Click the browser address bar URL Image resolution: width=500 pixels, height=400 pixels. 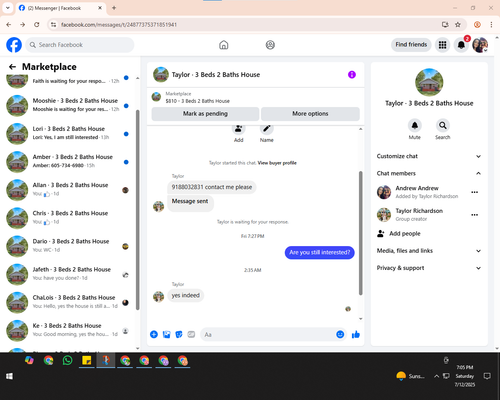click(x=119, y=25)
